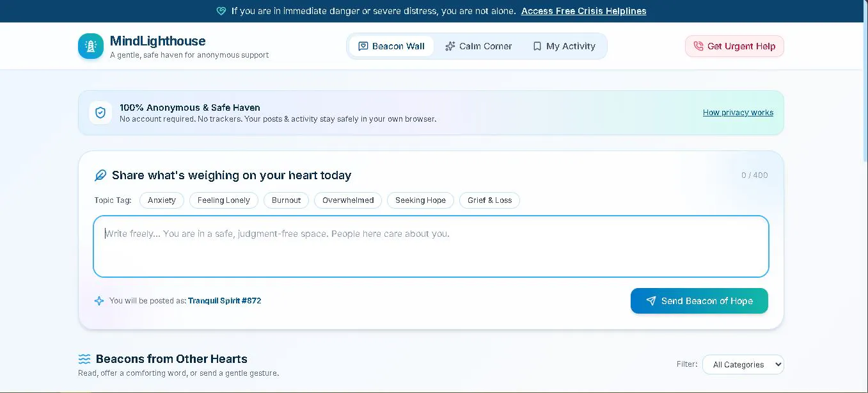Viewport: 868px width, 393px height.
Task: Click the waves icon beside Beacons from Other Hearts
Action: pyautogui.click(x=84, y=359)
